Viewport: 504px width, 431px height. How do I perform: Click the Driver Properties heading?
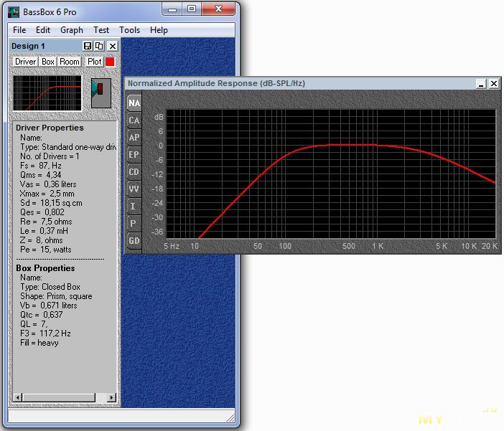50,128
